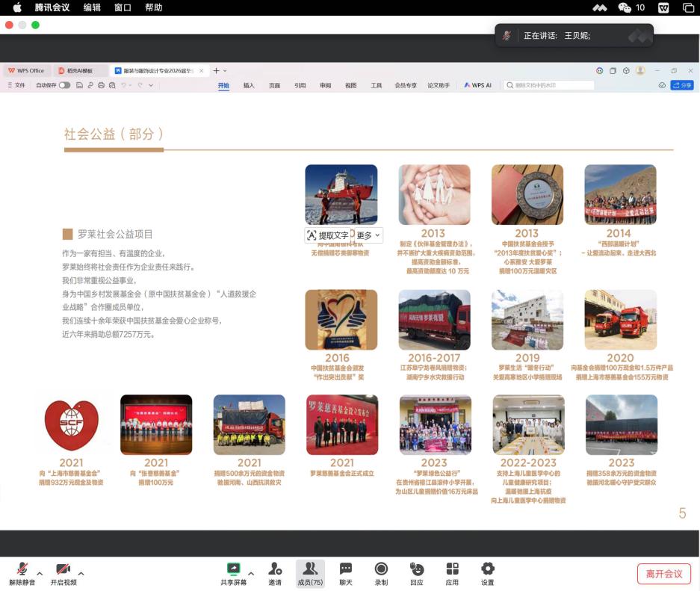700x591 pixels.
Task: Click the 社会公益（部分） heading text
Action: 114,134
